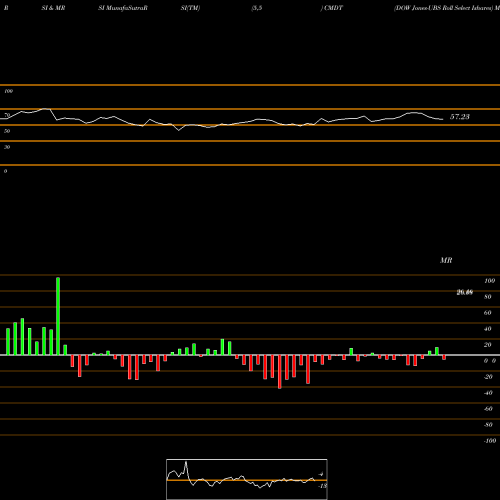
Task: Click the 'SI(TM)' header text
Action: 190,8
